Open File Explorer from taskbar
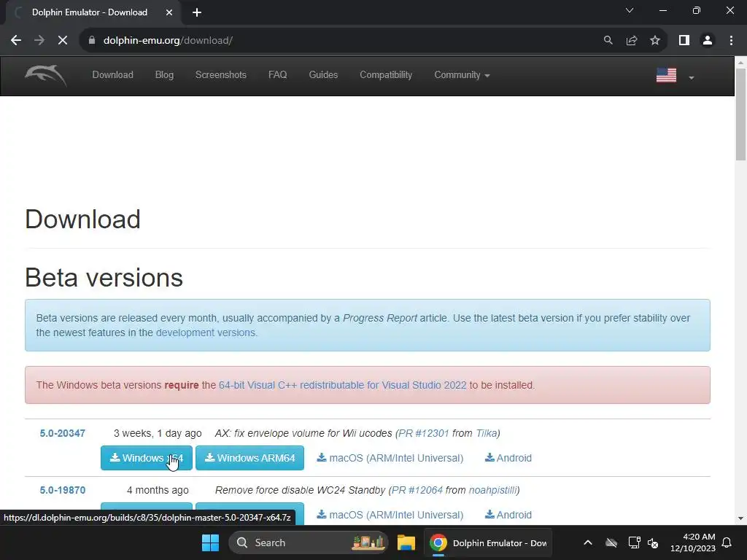The width and height of the screenshot is (747, 560). tap(406, 542)
